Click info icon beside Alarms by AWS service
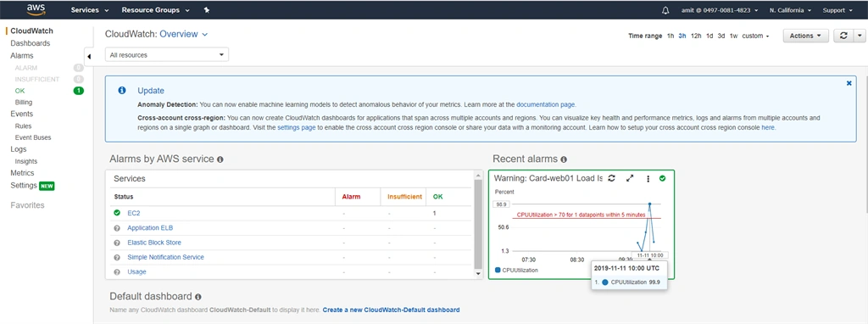Screen dimensions: 868x324 click(x=220, y=159)
